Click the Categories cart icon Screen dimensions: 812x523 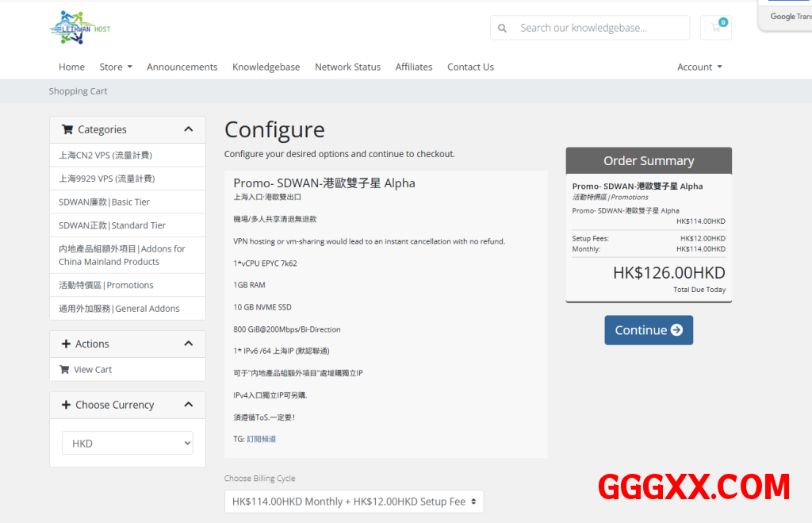click(67, 129)
